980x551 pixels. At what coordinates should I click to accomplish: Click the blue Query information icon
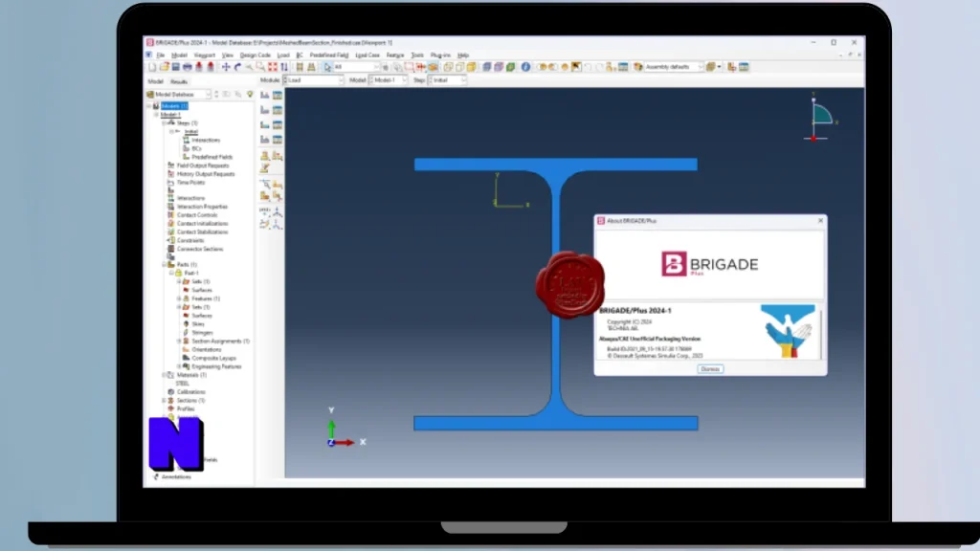525,67
